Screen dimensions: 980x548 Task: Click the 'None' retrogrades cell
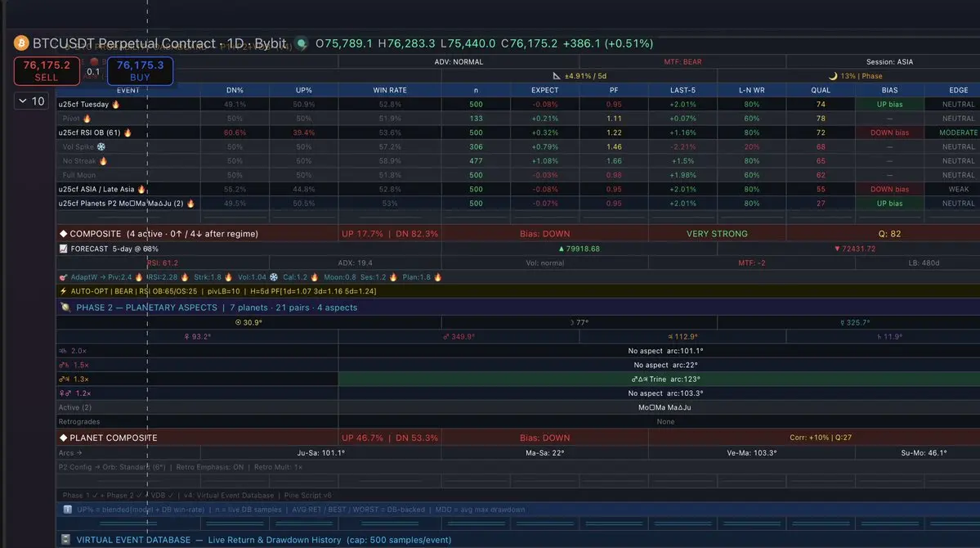pos(665,422)
